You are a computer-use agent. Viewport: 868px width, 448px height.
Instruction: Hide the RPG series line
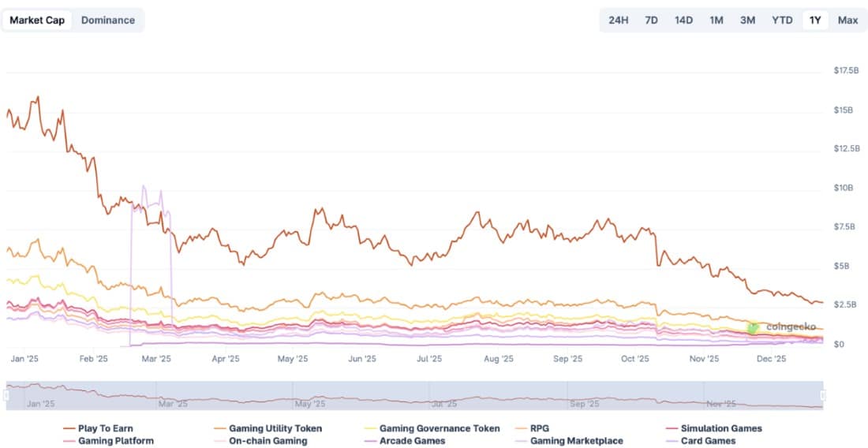click(x=541, y=428)
